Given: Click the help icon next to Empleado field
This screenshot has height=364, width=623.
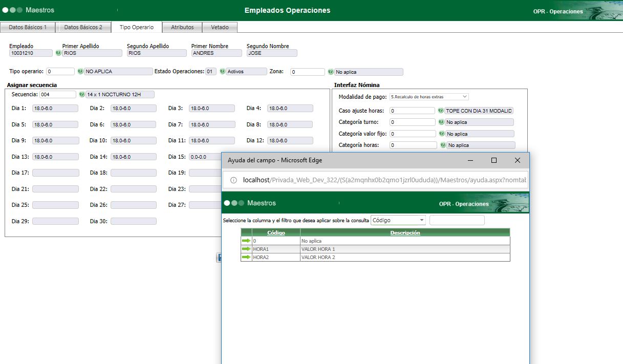Looking at the screenshot, I should click(x=58, y=53).
